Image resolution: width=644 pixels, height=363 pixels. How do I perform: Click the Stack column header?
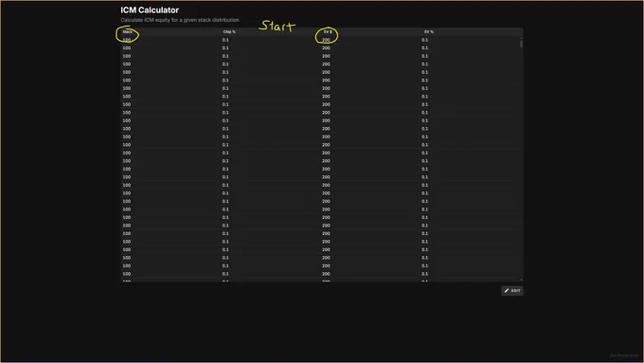pos(127,31)
